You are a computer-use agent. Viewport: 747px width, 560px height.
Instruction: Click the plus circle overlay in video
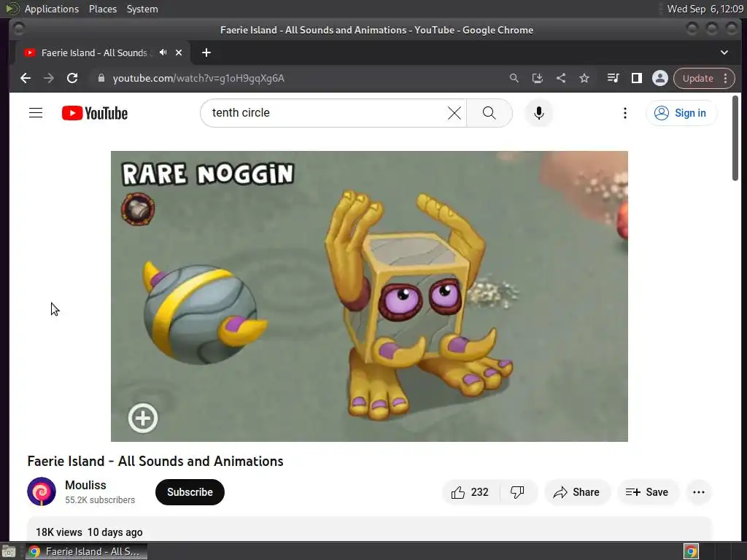click(x=143, y=419)
